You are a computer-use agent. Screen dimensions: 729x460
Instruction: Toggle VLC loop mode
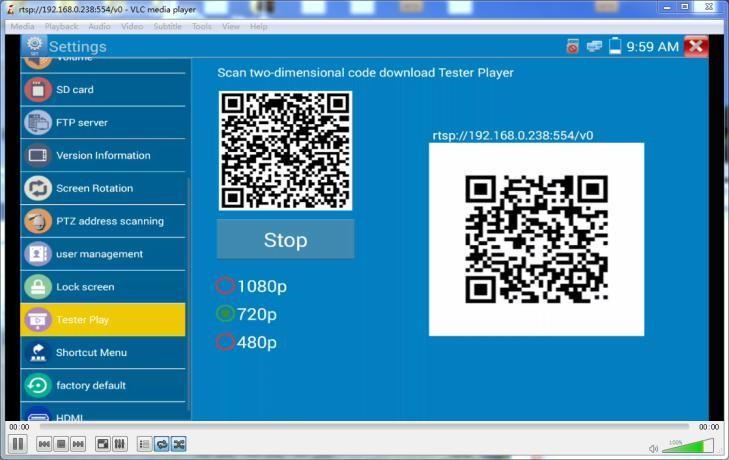(162, 444)
